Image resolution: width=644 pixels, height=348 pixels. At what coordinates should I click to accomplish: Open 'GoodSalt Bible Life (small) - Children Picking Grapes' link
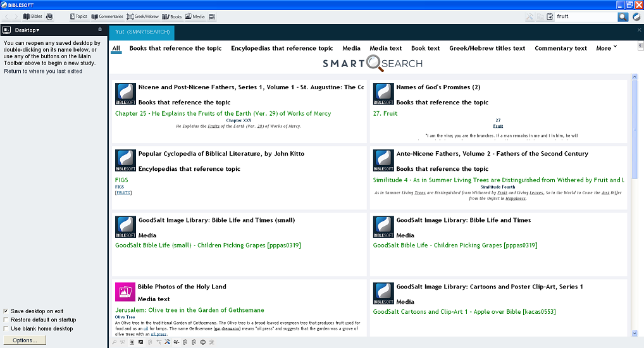[x=208, y=245]
